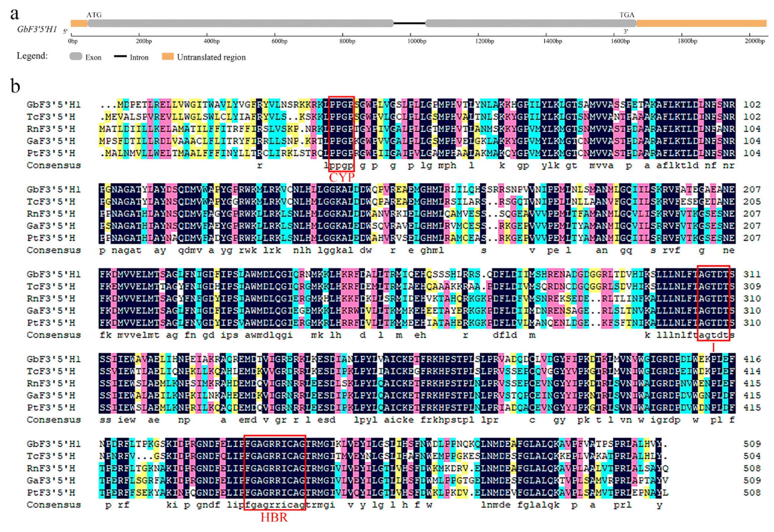Screen dimensions: 774x532
Task: Click the consensus text 'fgagrricag'
Action: point(275,505)
